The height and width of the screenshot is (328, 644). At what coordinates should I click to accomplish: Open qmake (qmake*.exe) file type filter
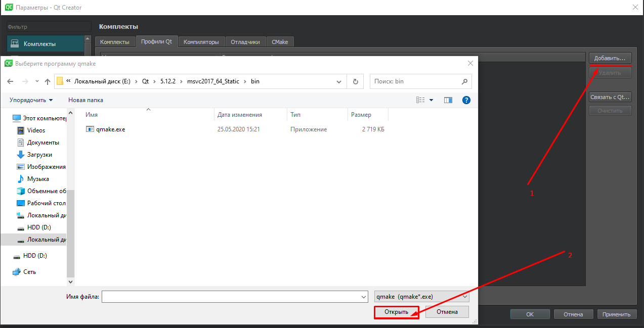pyautogui.click(x=421, y=297)
